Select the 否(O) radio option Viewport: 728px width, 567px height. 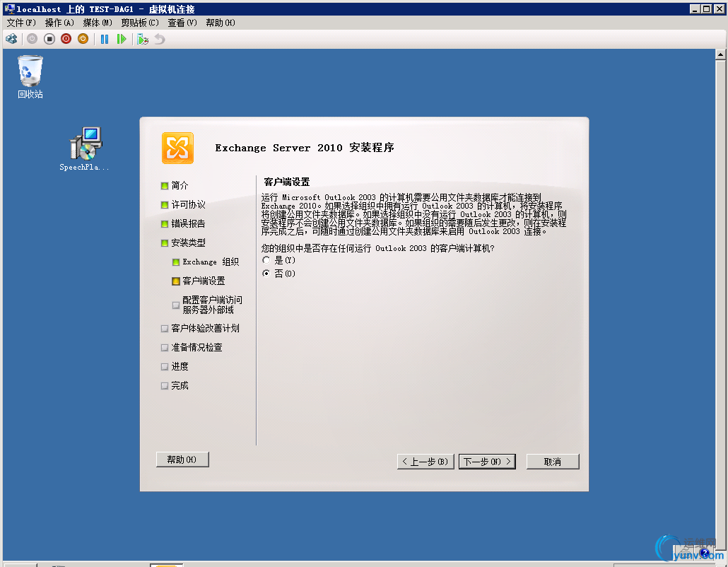266,274
